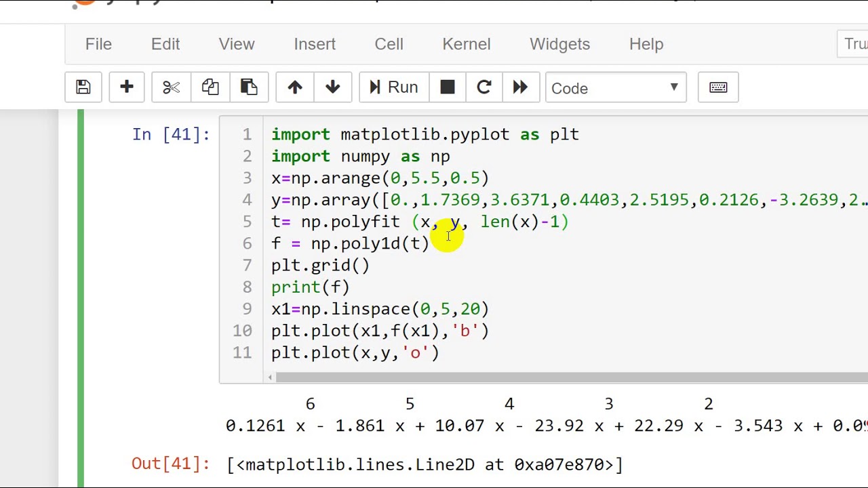Open the Kernel menu
Viewport: 868px width, 488px height.
[467, 44]
